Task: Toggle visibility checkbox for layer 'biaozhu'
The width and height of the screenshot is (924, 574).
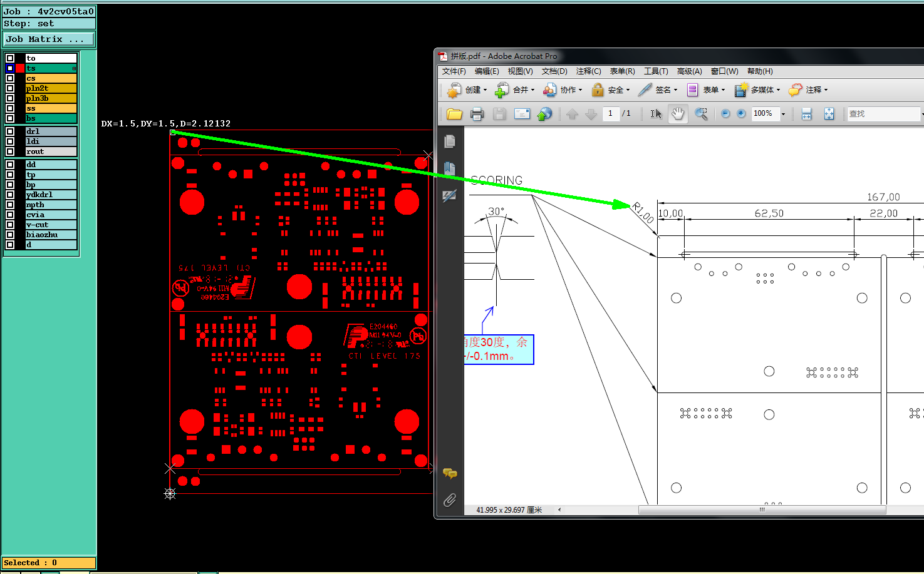Action: coord(10,235)
